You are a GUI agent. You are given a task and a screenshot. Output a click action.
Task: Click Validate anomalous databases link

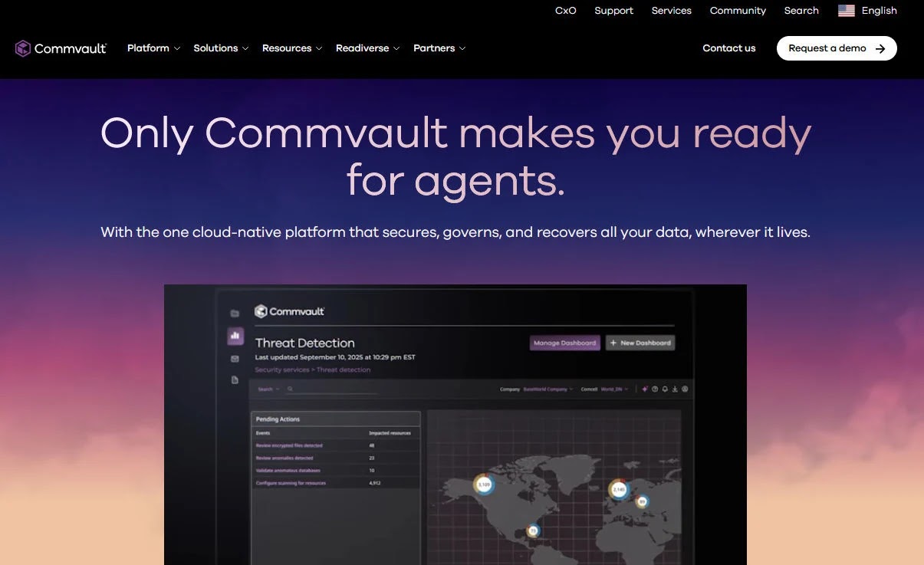[288, 470]
